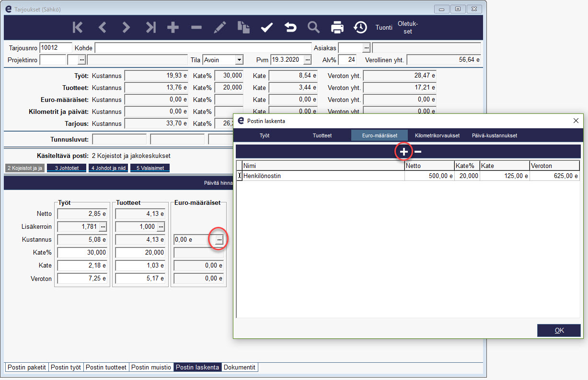Click Tarjousnro field with 10012
Viewport: 588px width, 380px height.
pos(56,48)
